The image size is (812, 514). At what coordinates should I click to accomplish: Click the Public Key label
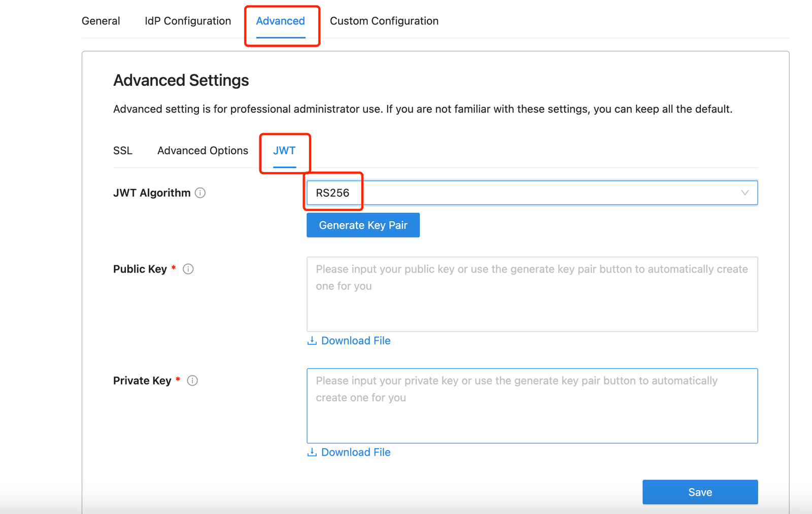(x=140, y=269)
